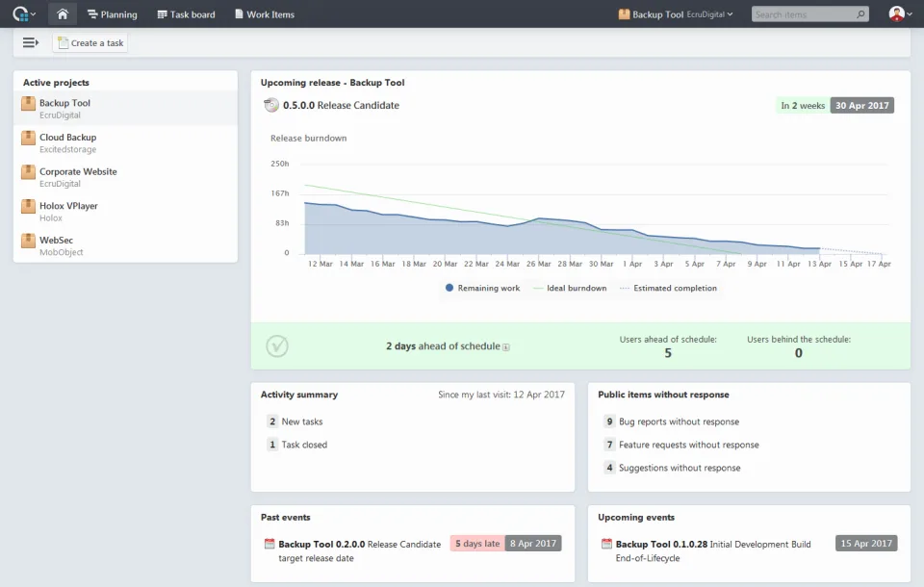924x587 pixels.
Task: Toggle the Estimated completion legend entry
Action: click(668, 288)
